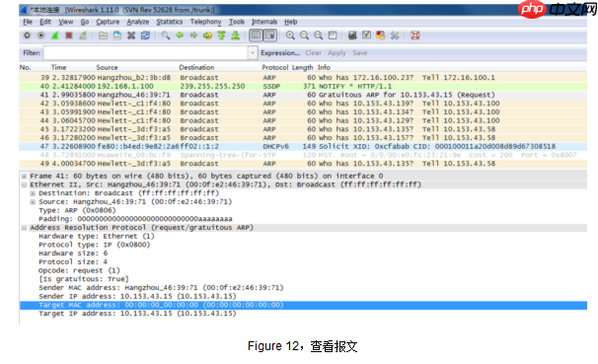Click the Save filter button
This screenshot has width=598, height=364.
click(359, 53)
